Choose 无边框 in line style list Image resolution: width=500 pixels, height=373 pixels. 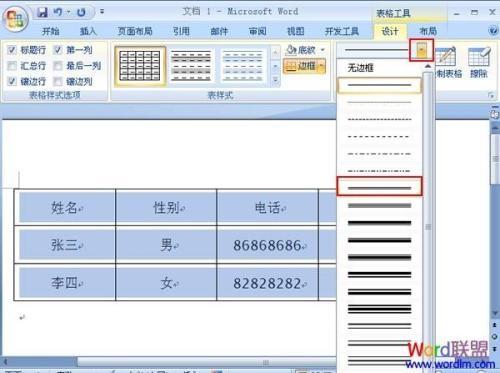click(x=360, y=68)
